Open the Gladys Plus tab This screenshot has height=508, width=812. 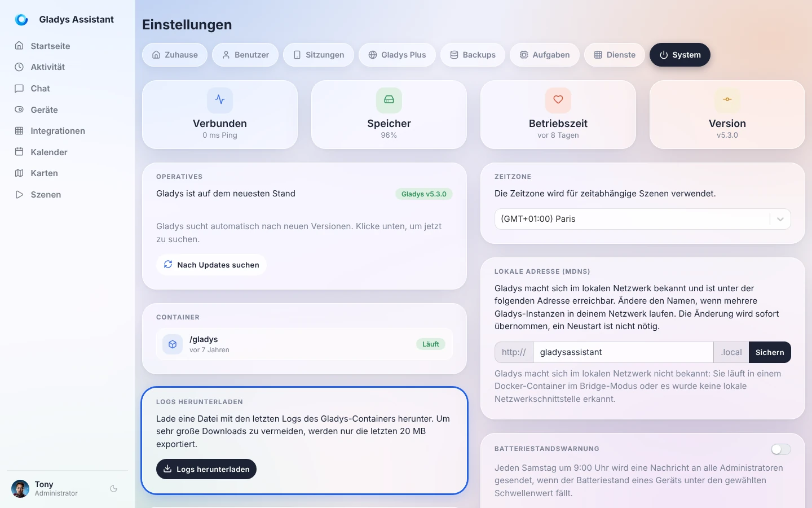pyautogui.click(x=397, y=55)
